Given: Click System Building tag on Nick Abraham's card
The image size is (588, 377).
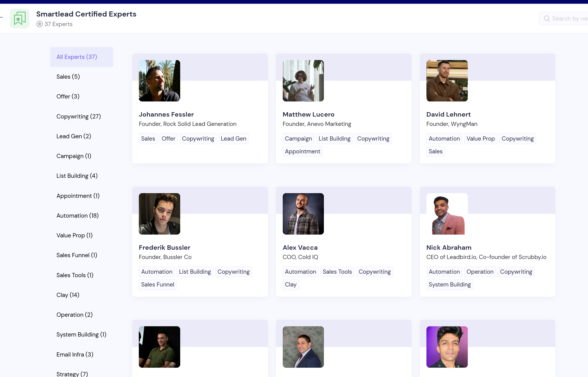Looking at the screenshot, I should 450,284.
